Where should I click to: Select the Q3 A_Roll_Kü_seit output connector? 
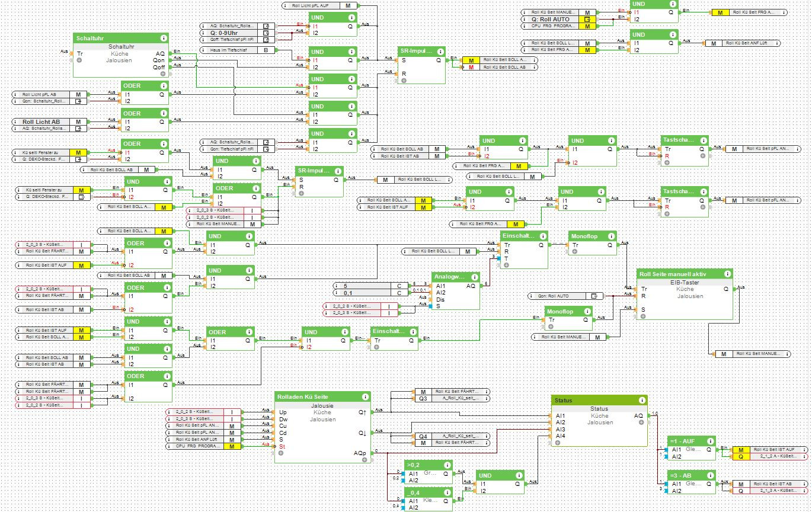pos(451,399)
